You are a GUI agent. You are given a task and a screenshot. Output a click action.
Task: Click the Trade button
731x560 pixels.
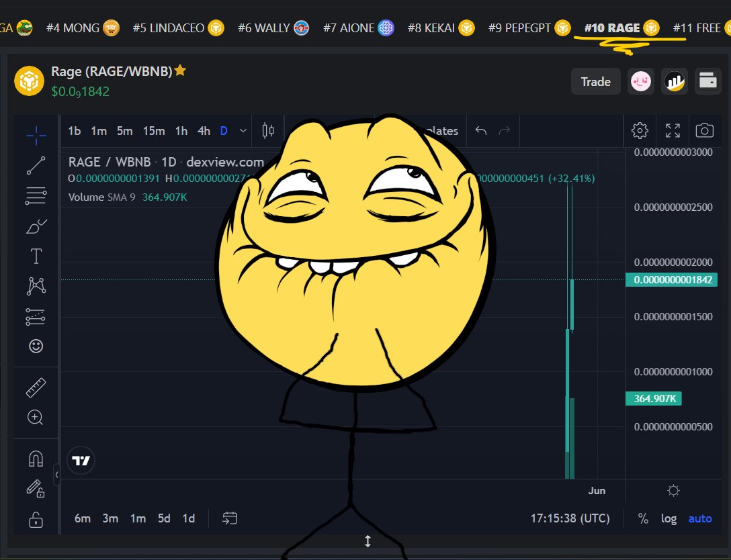click(x=595, y=81)
